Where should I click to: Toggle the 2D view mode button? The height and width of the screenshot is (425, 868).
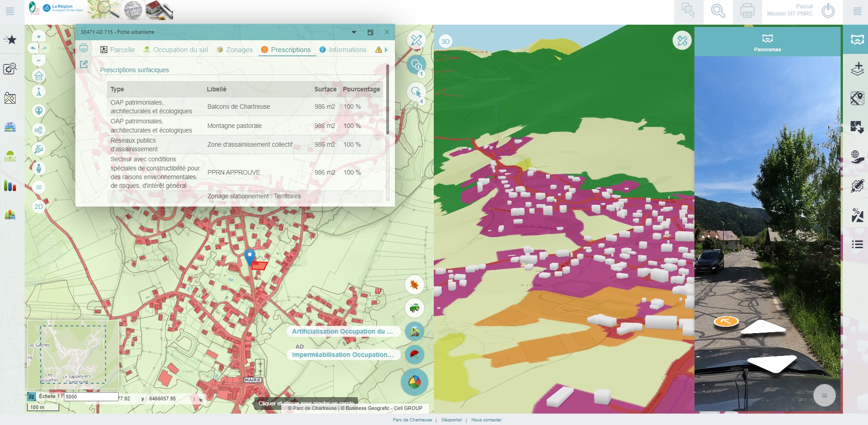(39, 207)
